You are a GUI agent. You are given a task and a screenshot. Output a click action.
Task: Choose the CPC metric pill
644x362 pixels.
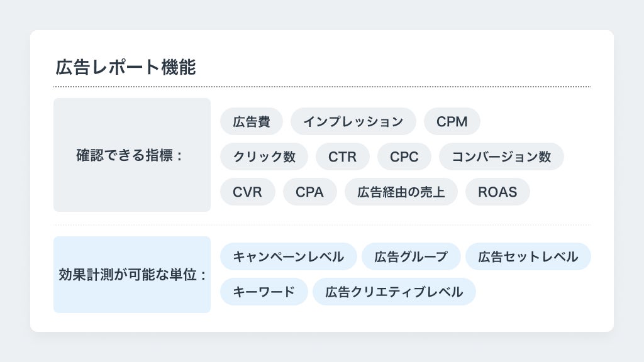(404, 156)
